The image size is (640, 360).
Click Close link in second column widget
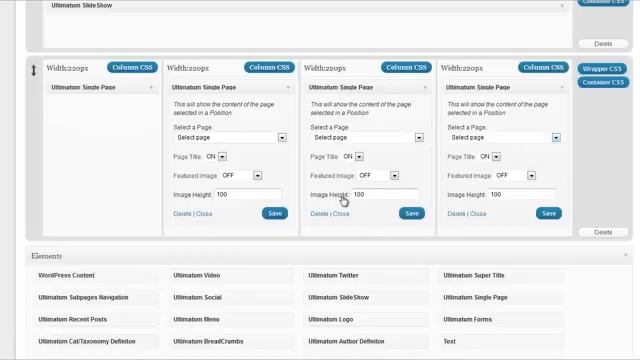click(204, 214)
